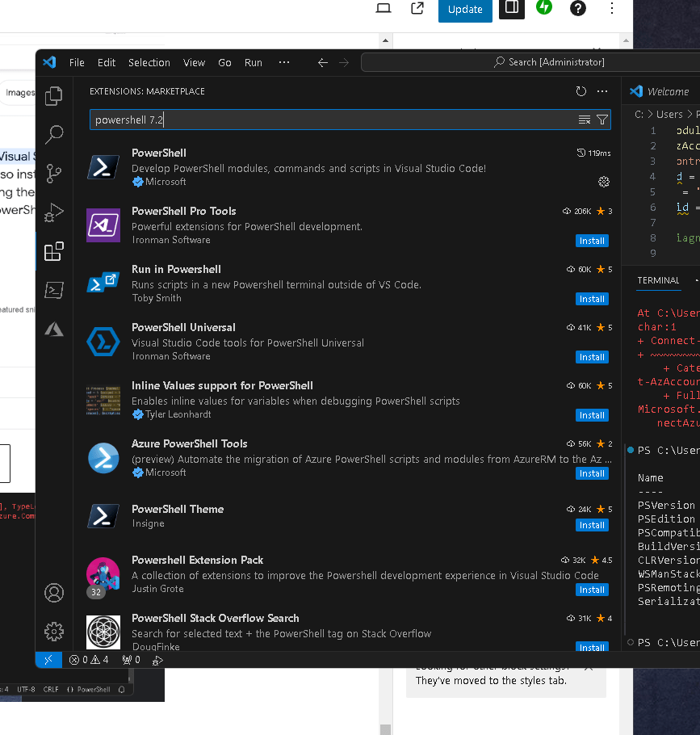700x735 pixels.
Task: Install Inline Values support for PowerShell
Action: pos(592,415)
